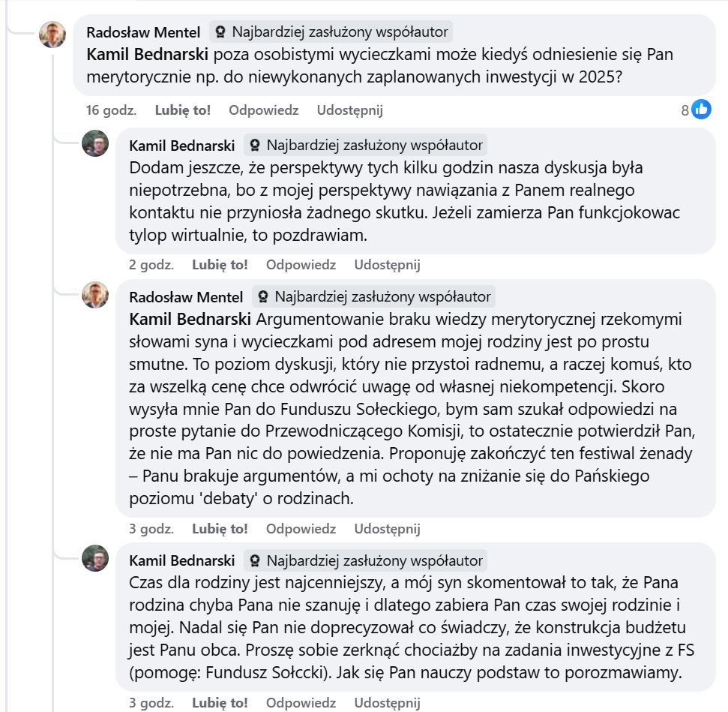The image size is (728, 712).
Task: Reply to the 16 godz. comment
Action: click(x=264, y=110)
